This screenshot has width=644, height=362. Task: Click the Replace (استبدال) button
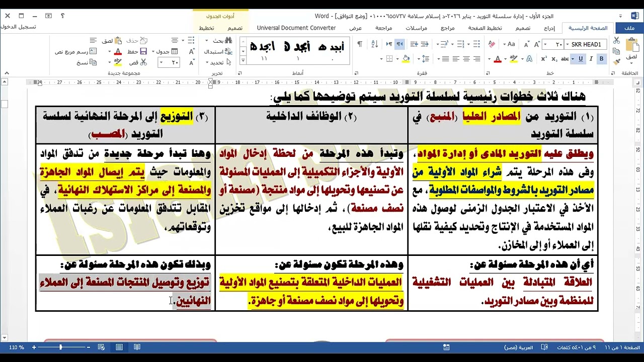click(218, 52)
